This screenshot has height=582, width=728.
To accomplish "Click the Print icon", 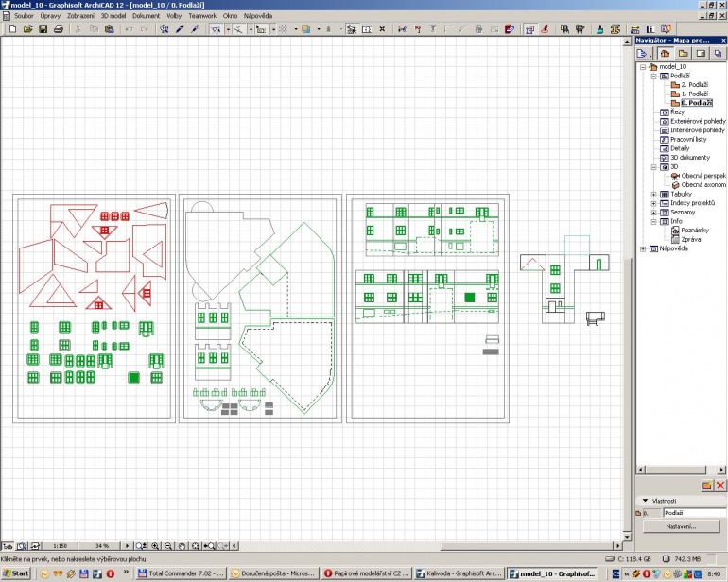I will pyautogui.click(x=58, y=28).
